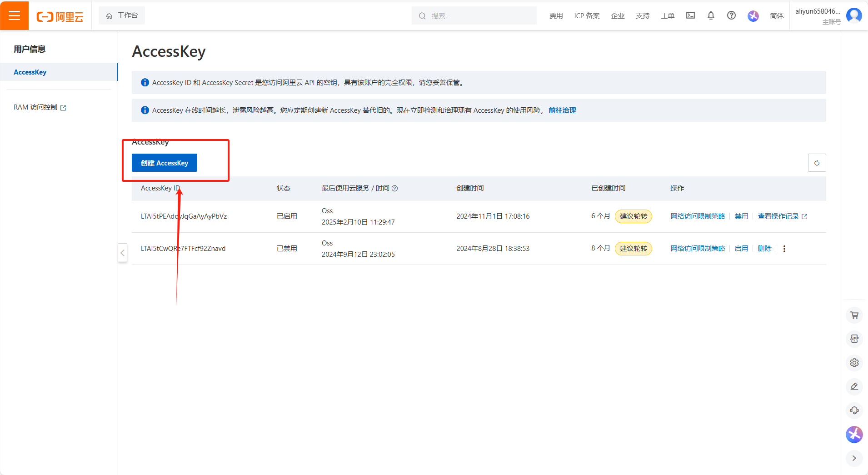
Task: Refresh the AccessKey list
Action: 817,163
